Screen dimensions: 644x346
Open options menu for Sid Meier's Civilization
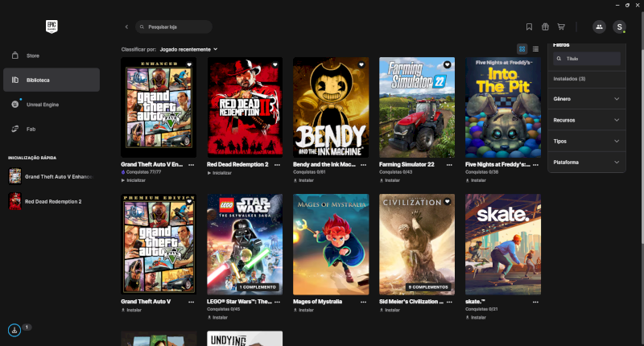click(x=449, y=302)
